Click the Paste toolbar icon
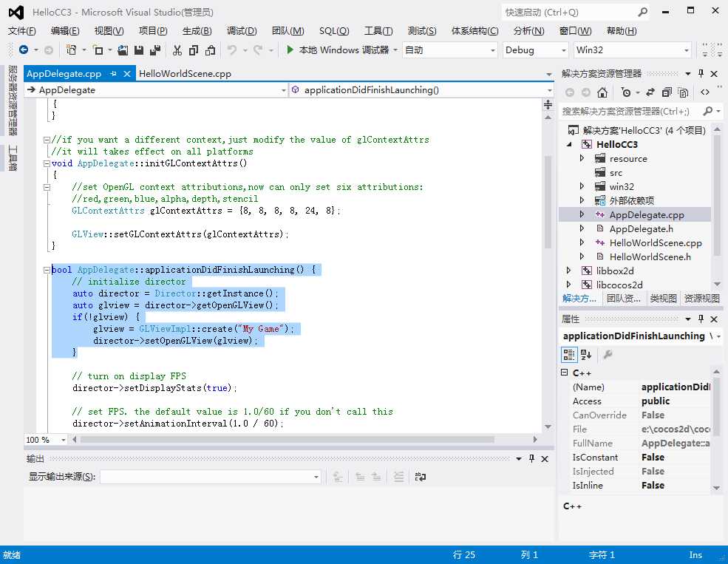 210,50
